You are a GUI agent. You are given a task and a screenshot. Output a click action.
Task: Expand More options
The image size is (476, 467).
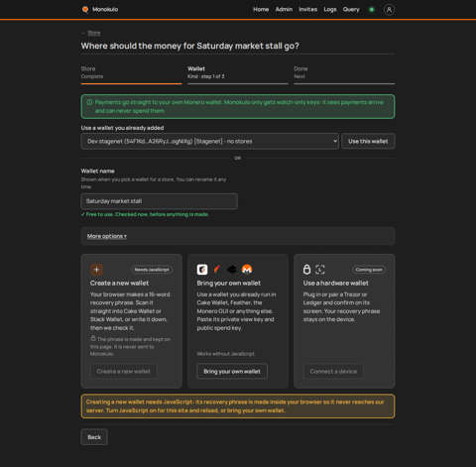pos(107,236)
